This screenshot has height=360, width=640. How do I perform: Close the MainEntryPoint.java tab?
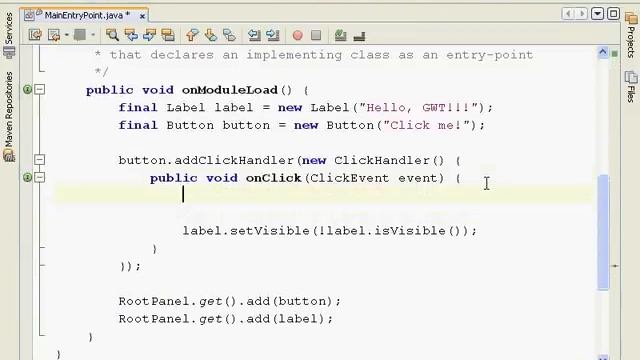coord(142,16)
